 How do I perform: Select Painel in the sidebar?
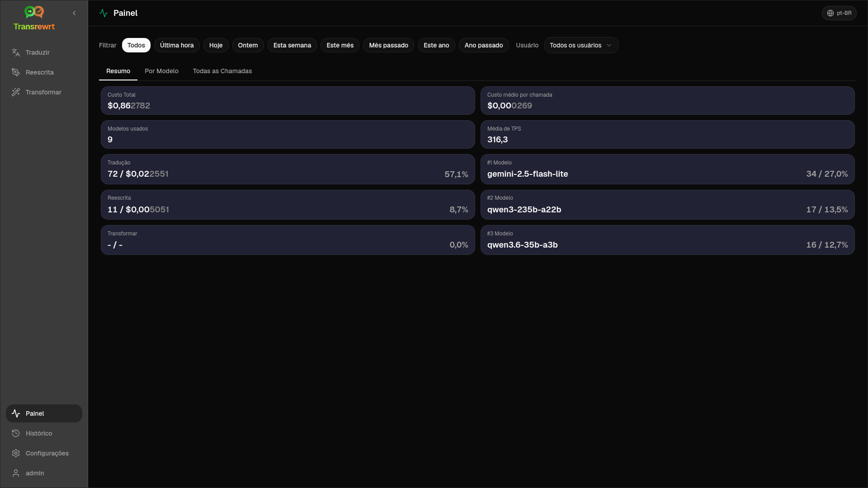point(44,413)
